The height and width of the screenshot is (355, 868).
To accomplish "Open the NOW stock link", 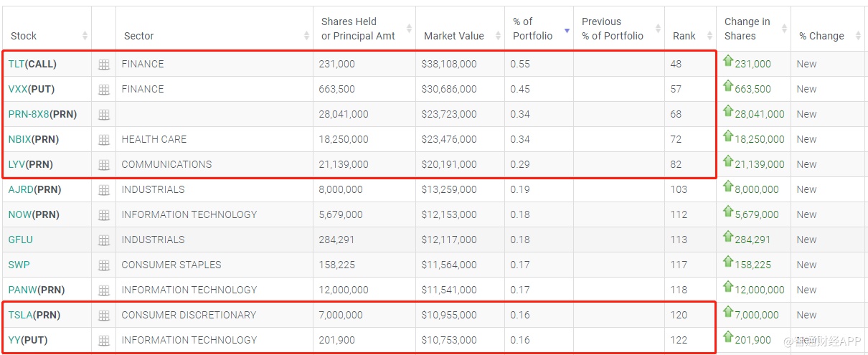I will point(19,214).
